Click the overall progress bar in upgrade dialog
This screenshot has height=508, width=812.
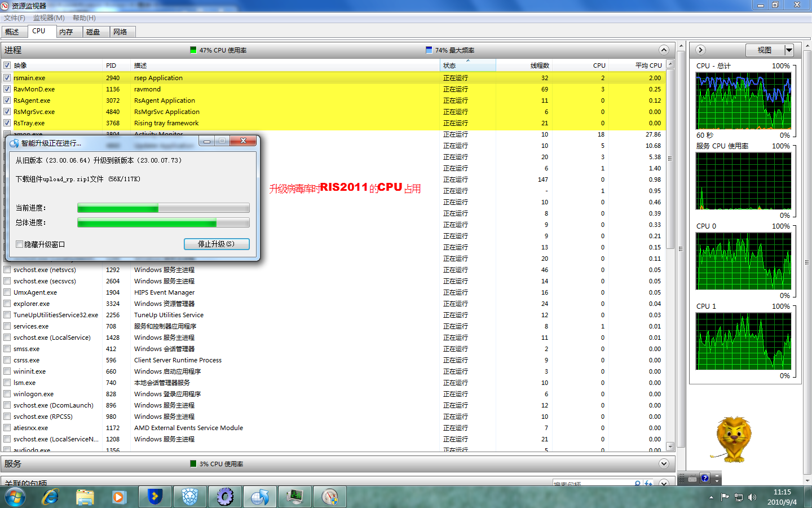pos(164,223)
